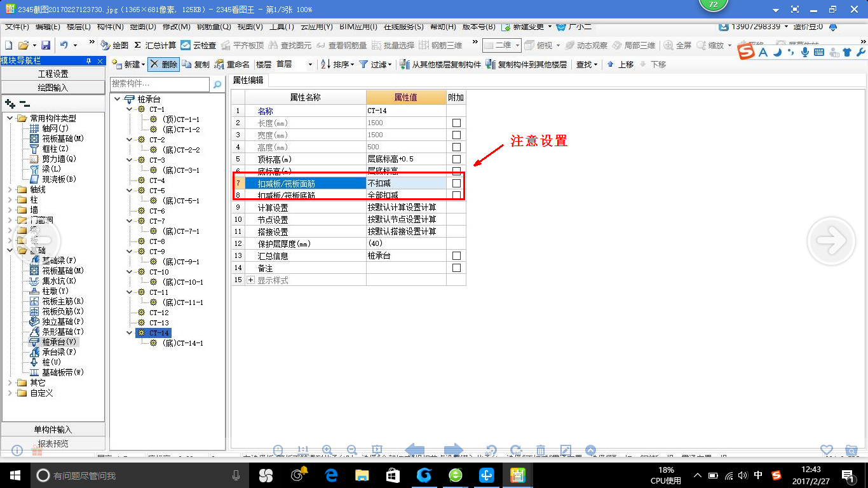Select 剪力墙(Q) in navigation tree
The width and height of the screenshot is (868, 488).
(x=58, y=159)
